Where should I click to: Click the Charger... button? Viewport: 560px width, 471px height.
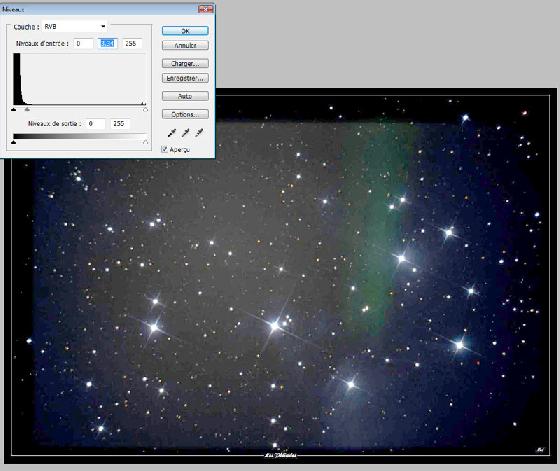tap(185, 64)
